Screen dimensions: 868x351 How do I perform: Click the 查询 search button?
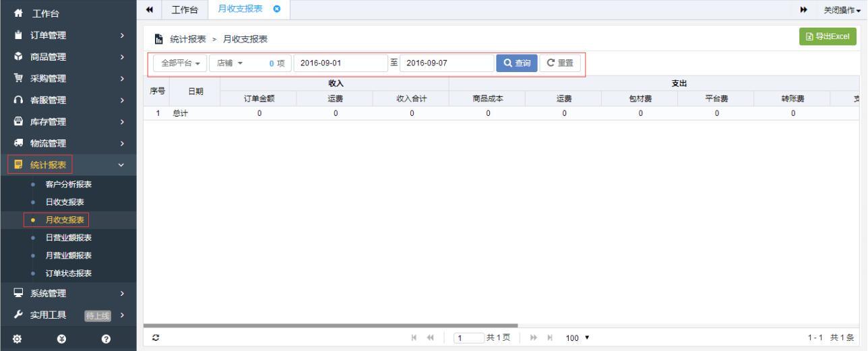pyautogui.click(x=516, y=63)
